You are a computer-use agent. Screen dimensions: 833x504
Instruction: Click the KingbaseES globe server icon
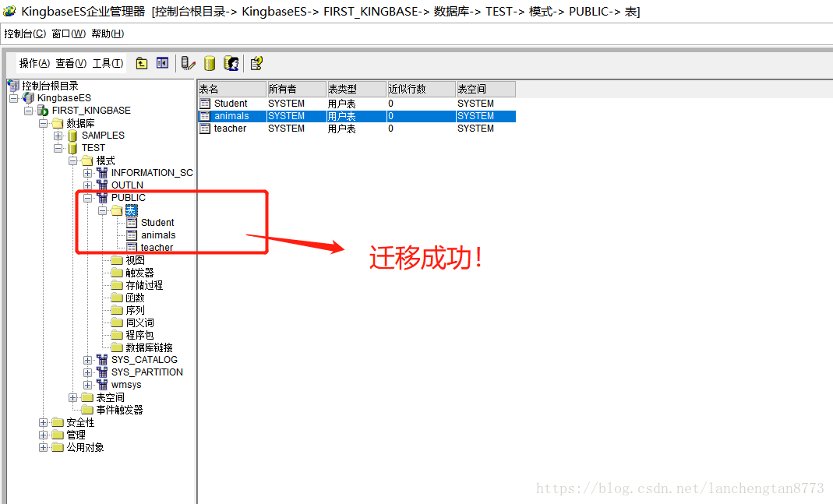click(29, 97)
